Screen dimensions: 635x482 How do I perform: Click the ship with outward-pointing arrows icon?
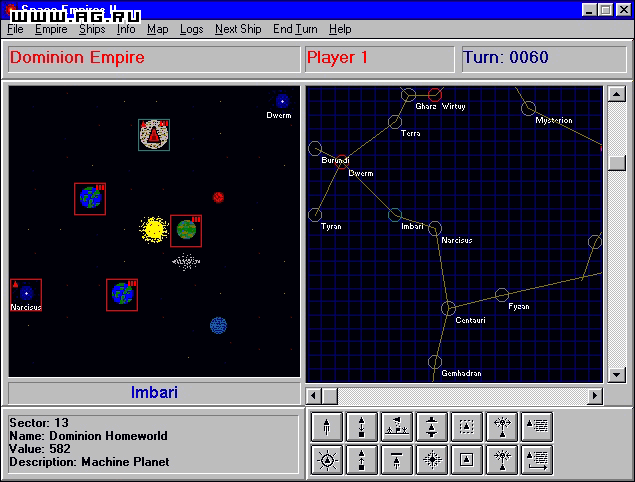[502, 427]
